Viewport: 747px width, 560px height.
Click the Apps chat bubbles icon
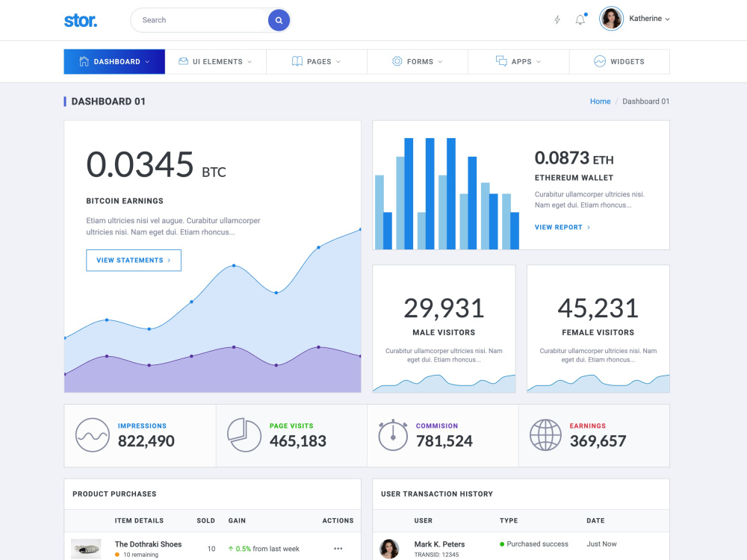[501, 61]
